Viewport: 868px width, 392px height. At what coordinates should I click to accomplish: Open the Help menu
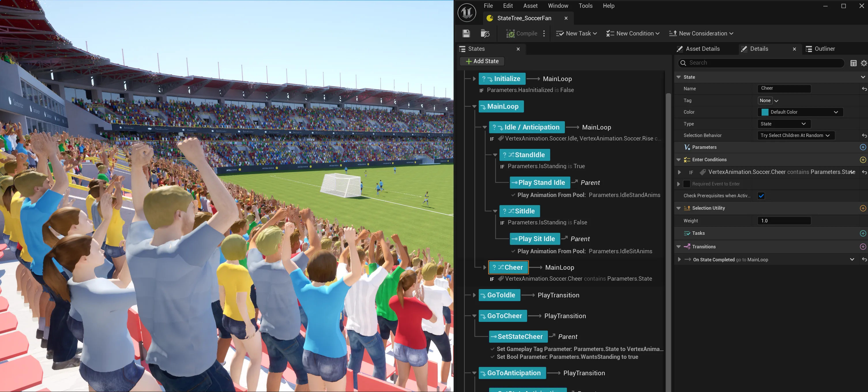coord(608,6)
